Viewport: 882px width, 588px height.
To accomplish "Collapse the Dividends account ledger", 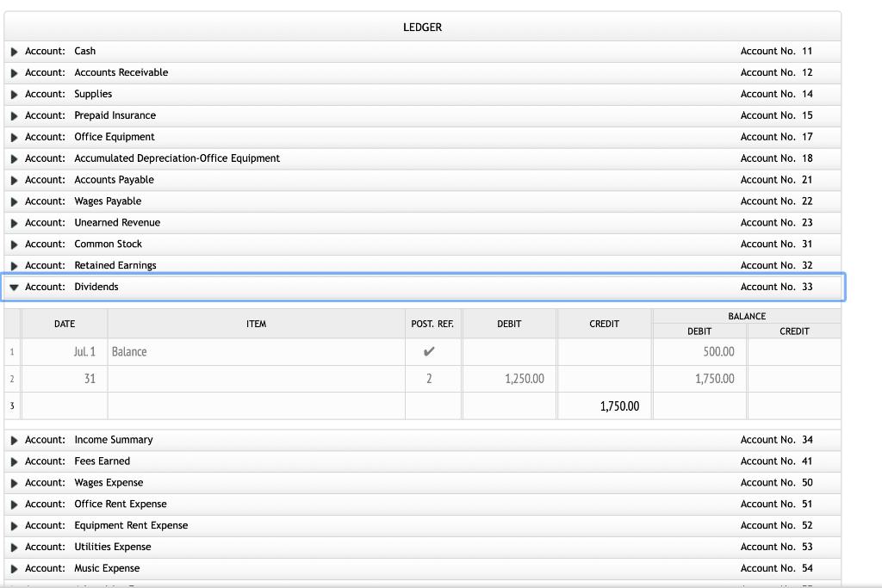I will coord(14,287).
